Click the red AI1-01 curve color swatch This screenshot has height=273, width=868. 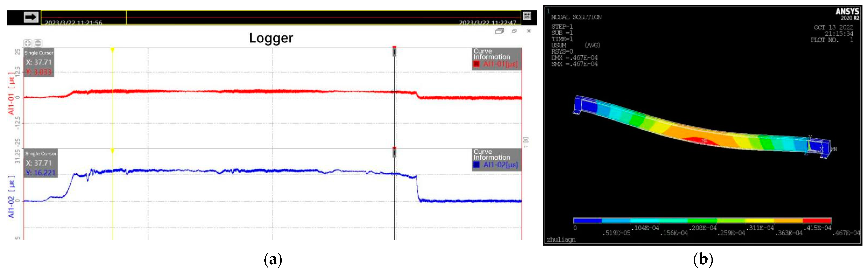point(477,64)
